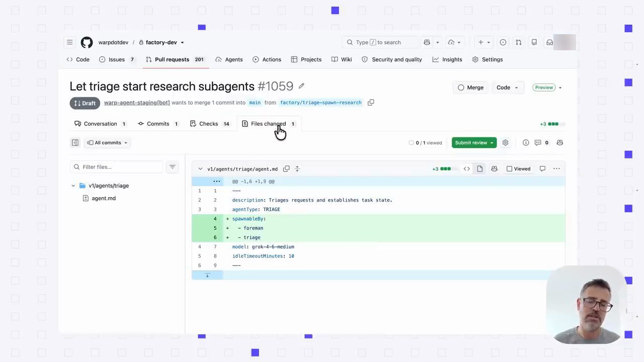Image resolution: width=644 pixels, height=362 pixels.
Task: Open the warp-agent-staging[bot] author link
Action: coord(137,103)
